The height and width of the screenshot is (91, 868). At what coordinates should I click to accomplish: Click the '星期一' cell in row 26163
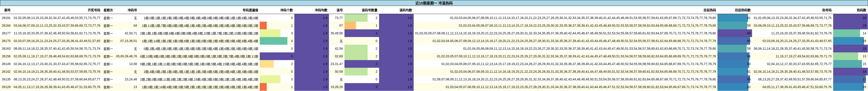coord(108,49)
